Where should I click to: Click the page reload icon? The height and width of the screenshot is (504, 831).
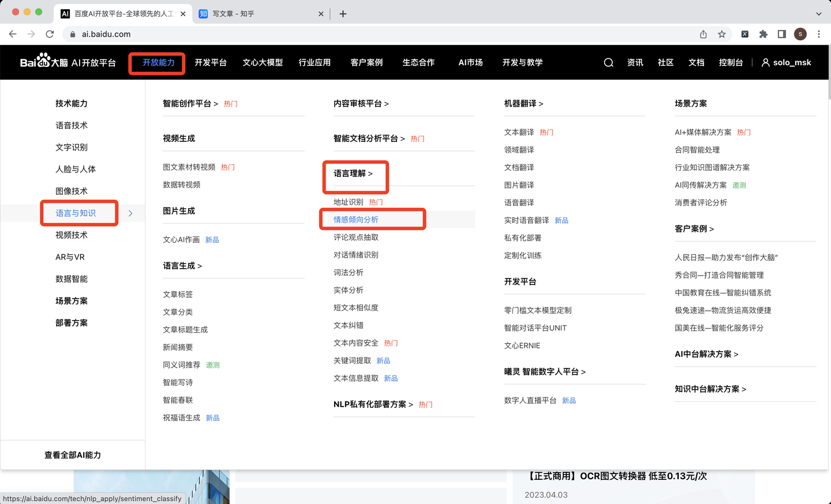[x=51, y=34]
